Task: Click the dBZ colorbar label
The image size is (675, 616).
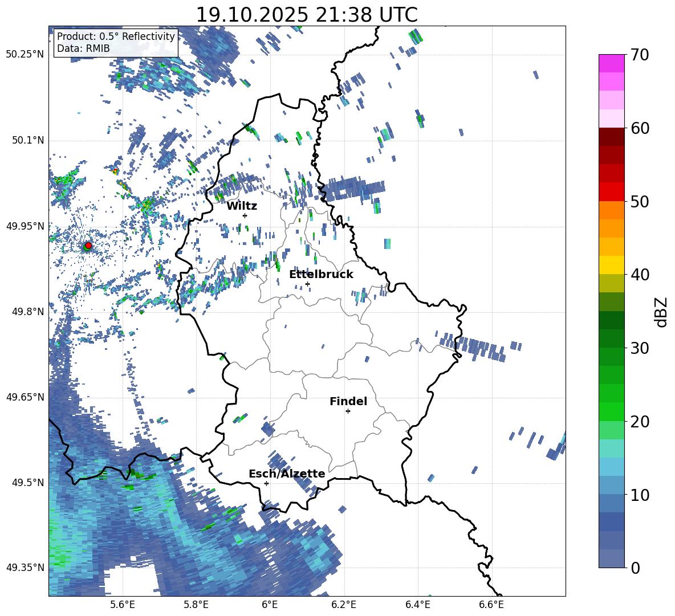Action: tap(662, 312)
